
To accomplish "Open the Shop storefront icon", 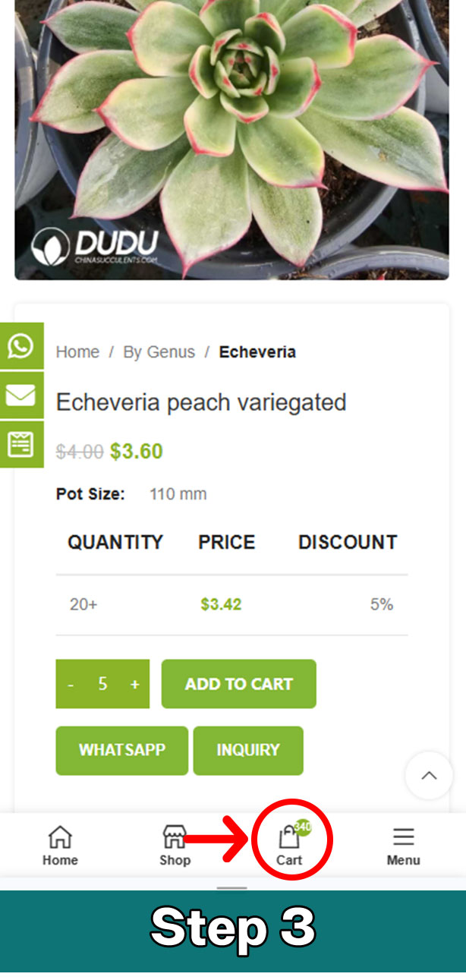I will pyautogui.click(x=175, y=838).
